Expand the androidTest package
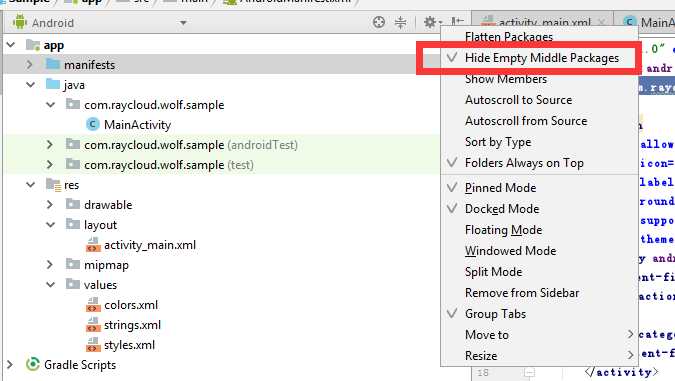Screen dimensions: 675x381 point(50,145)
